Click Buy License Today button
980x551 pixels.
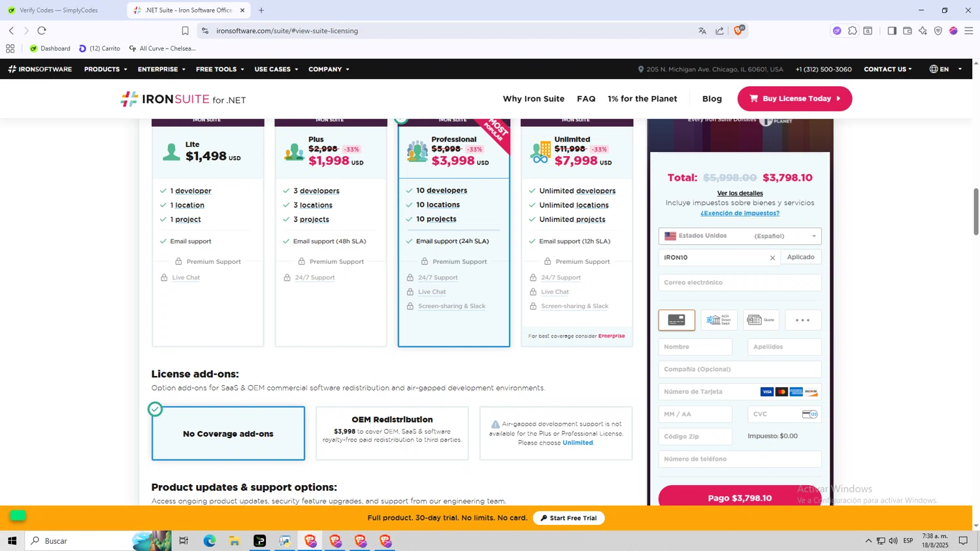click(x=794, y=99)
